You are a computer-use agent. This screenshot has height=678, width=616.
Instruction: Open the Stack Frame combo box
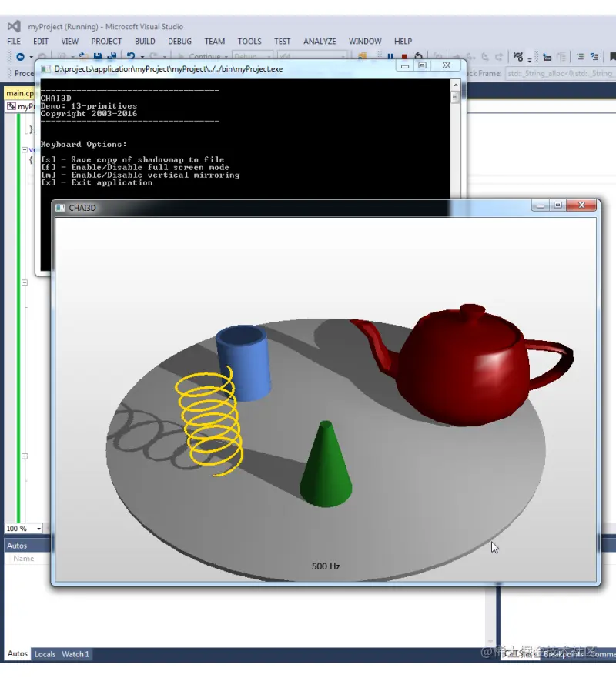(x=561, y=74)
